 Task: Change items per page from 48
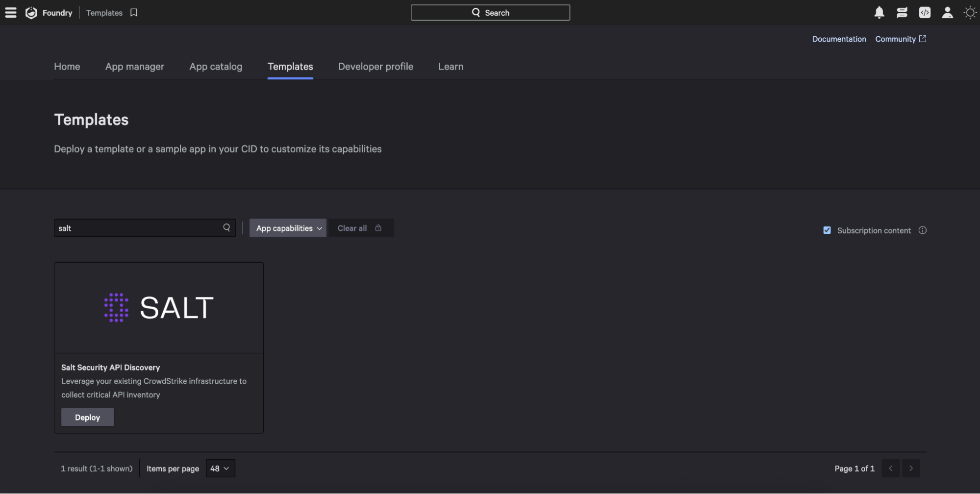(220, 468)
